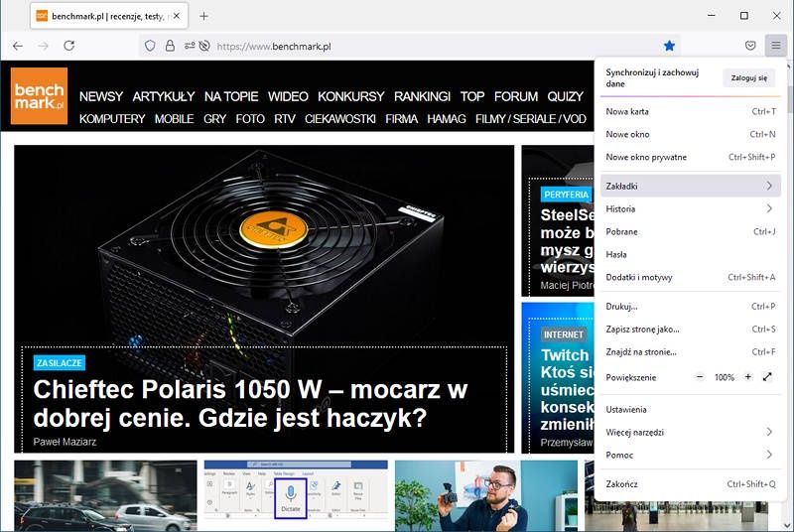This screenshot has height=532, width=794.
Task: Open the Chieftec Polaris 1050 W article headline
Action: (x=250, y=403)
